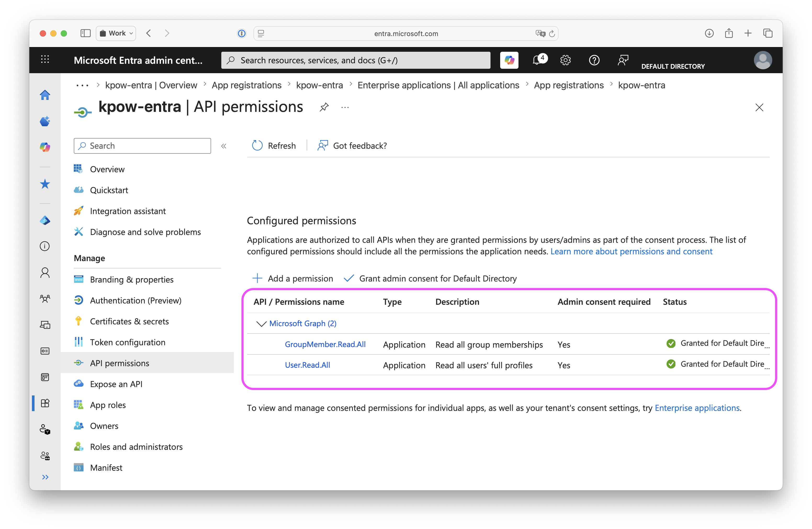812x529 pixels.
Task: Open App roles
Action: tap(108, 405)
